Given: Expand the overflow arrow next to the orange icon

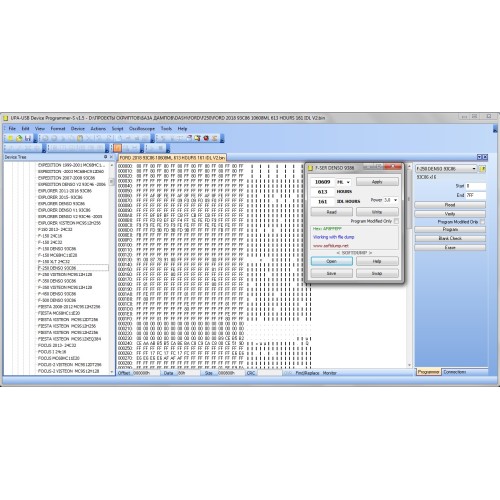Looking at the screenshot, I should tap(142, 148).
